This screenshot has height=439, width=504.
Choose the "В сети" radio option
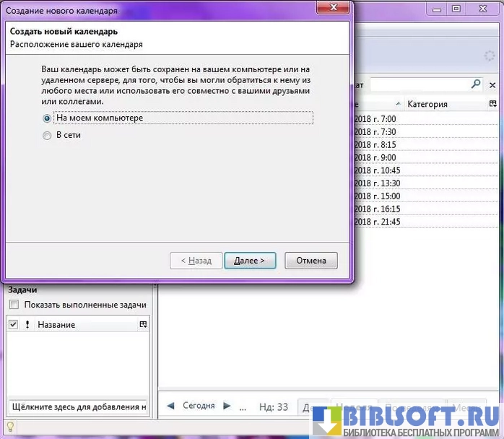[x=47, y=135]
